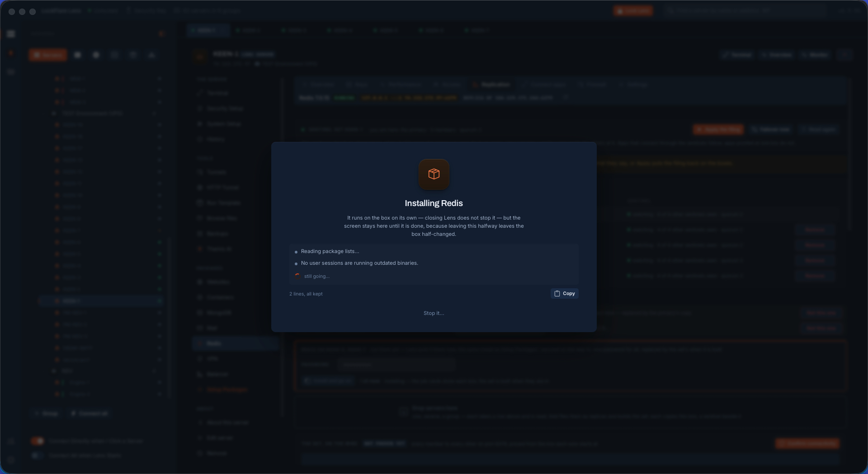This screenshot has height=474, width=868.
Task: Click the "still going..." progress spinner
Action: point(297,276)
